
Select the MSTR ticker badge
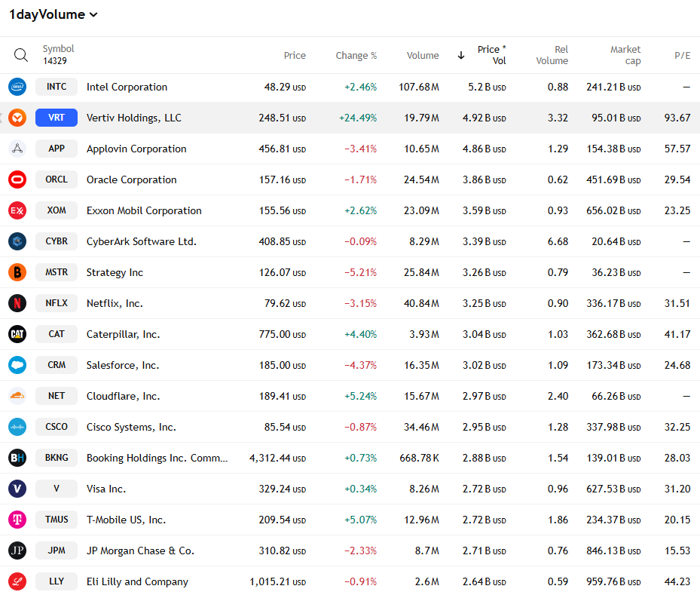[x=57, y=272]
